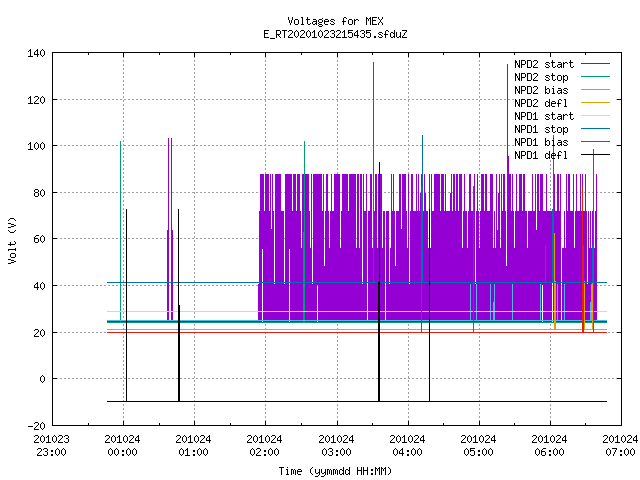Screen dimensions: 640x480
Task: Click the x-axis label 201024 07:00
Action: 620,446
